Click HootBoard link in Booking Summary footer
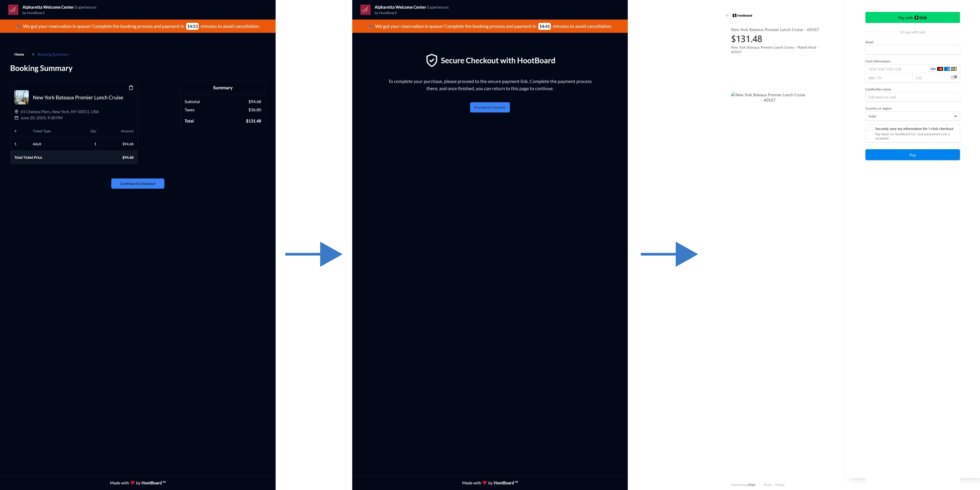The image size is (980, 490). click(153, 483)
